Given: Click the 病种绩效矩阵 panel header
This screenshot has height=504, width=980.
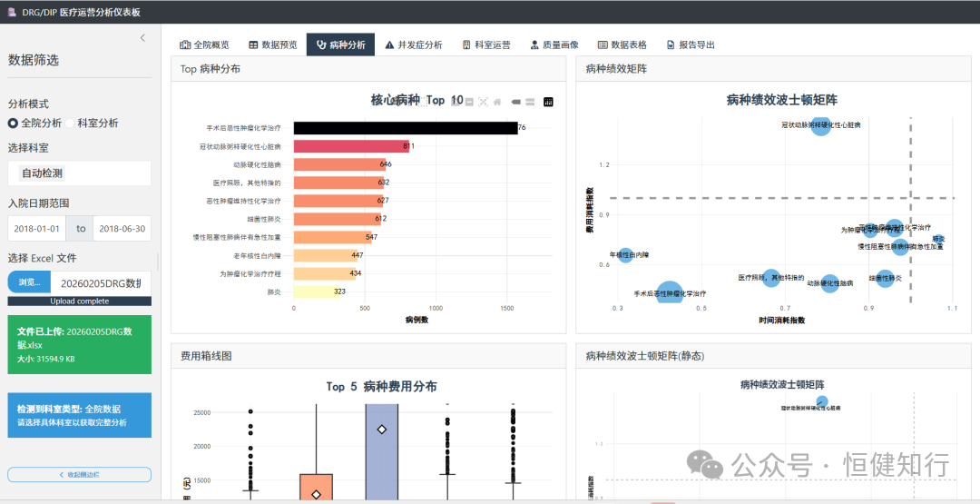Looking at the screenshot, I should pyautogui.click(x=774, y=69).
